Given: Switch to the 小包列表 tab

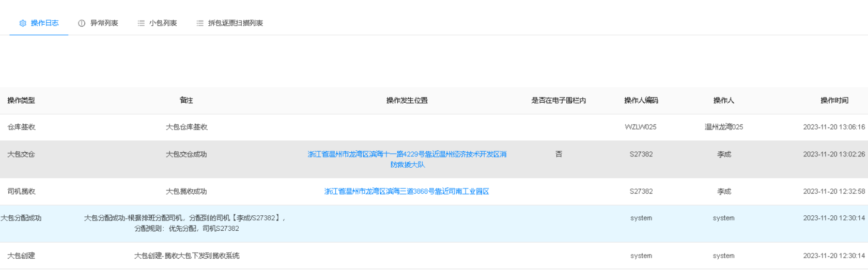Looking at the screenshot, I should pos(157,23).
